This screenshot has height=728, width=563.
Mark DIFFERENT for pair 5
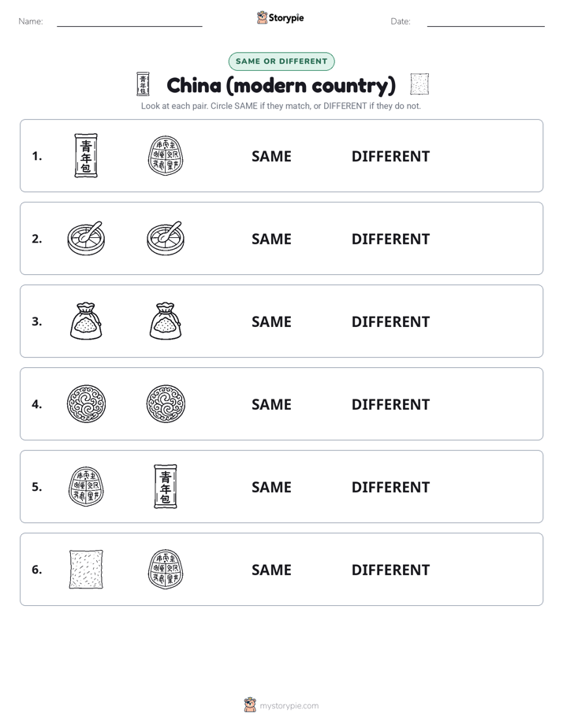pos(390,487)
